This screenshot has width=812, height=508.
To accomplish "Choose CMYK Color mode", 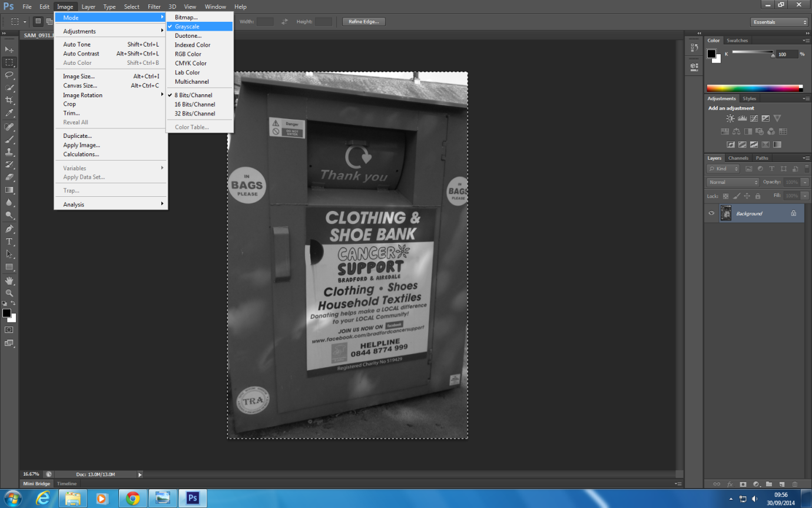I will coord(200,63).
